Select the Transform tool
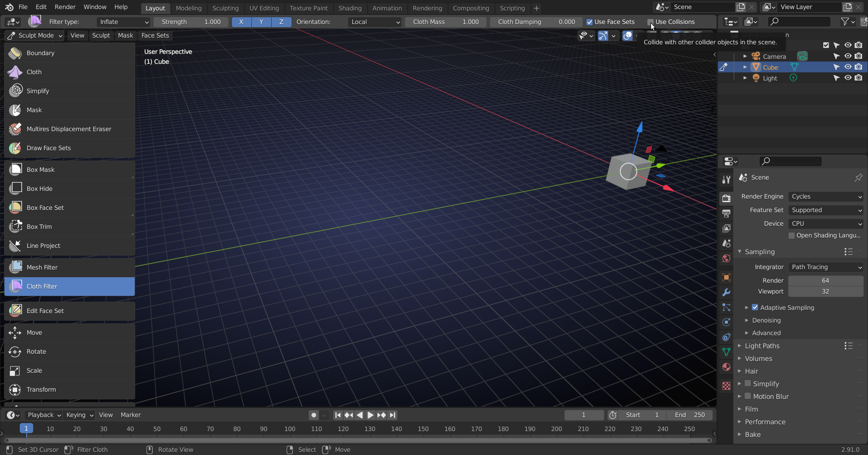This screenshot has width=868, height=455. click(x=41, y=389)
